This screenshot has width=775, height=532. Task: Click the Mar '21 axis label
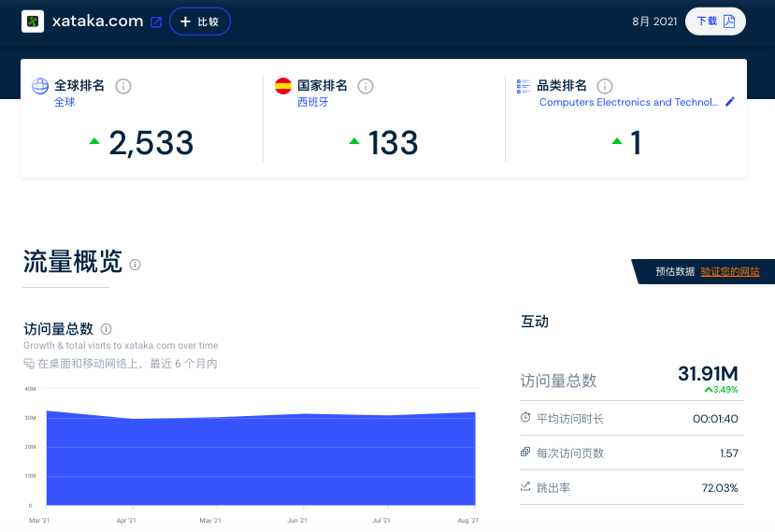[39, 520]
